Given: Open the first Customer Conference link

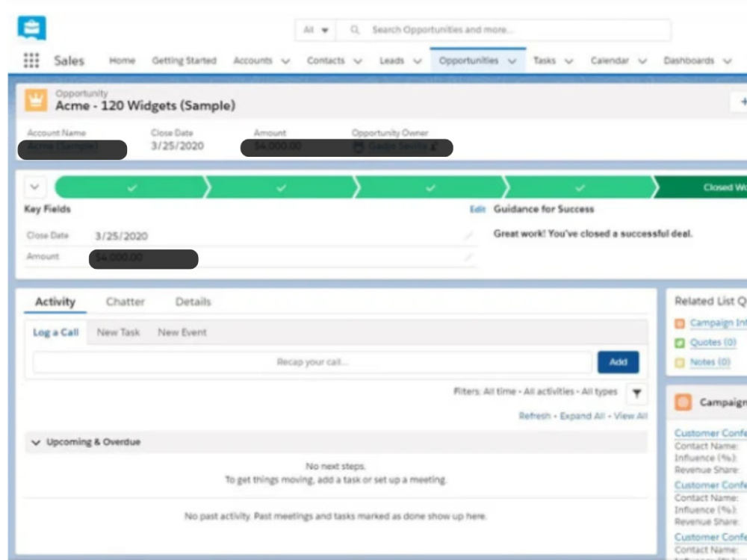Looking at the screenshot, I should click(x=710, y=433).
